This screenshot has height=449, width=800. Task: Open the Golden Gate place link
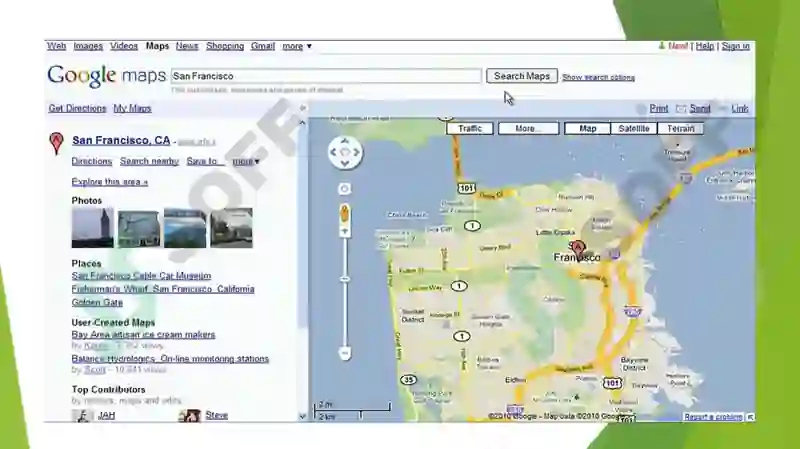pyautogui.click(x=97, y=302)
